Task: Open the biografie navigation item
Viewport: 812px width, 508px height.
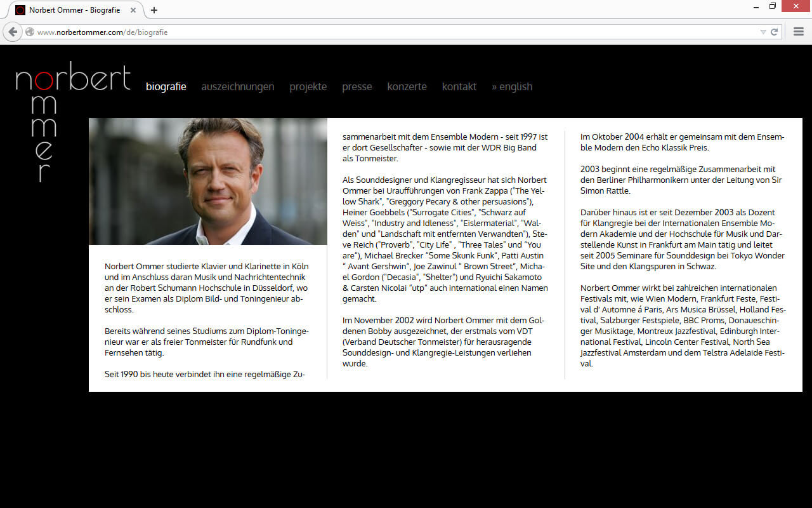Action: click(166, 86)
